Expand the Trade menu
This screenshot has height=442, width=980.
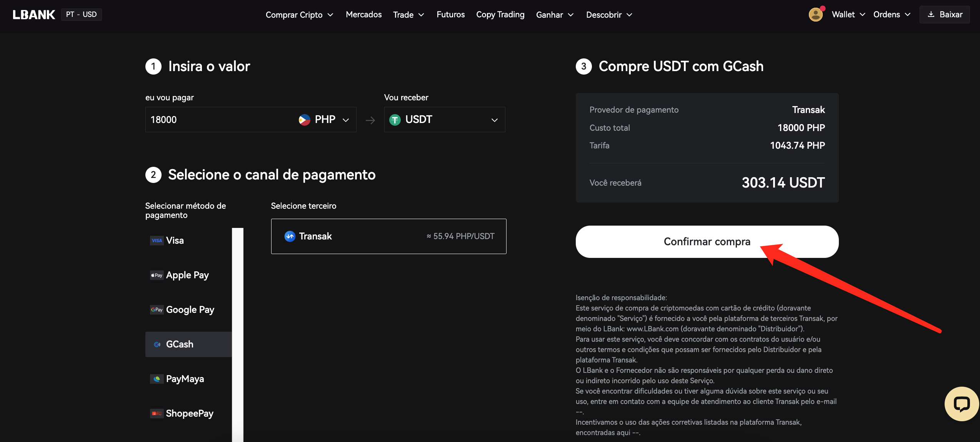click(408, 15)
